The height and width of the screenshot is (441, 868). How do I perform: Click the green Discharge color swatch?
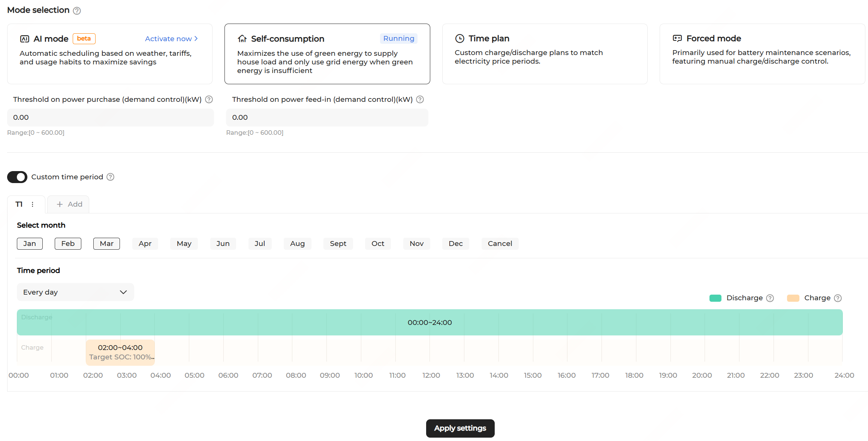tap(715, 298)
